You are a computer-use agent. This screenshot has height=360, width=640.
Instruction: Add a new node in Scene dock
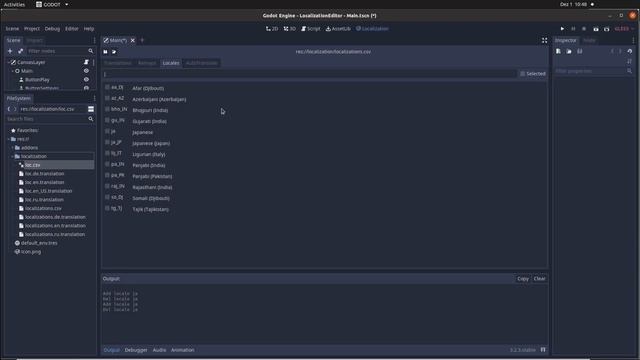click(10, 51)
